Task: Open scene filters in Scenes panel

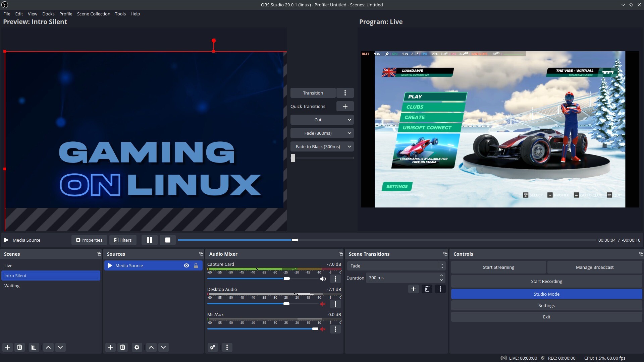Action: 34,347
